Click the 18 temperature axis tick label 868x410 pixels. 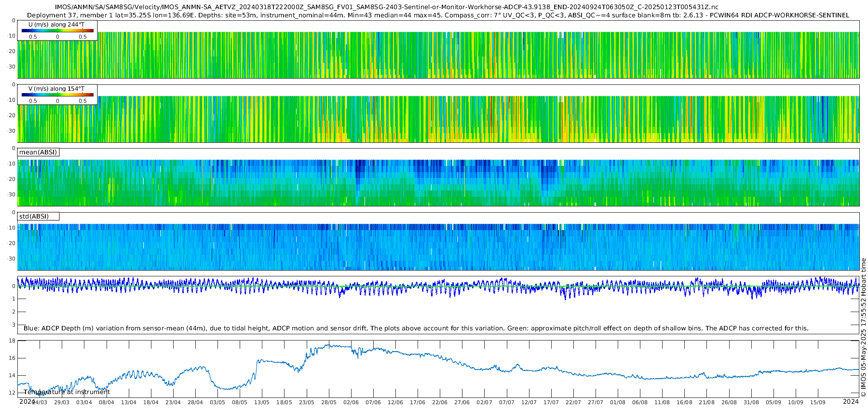click(x=12, y=341)
